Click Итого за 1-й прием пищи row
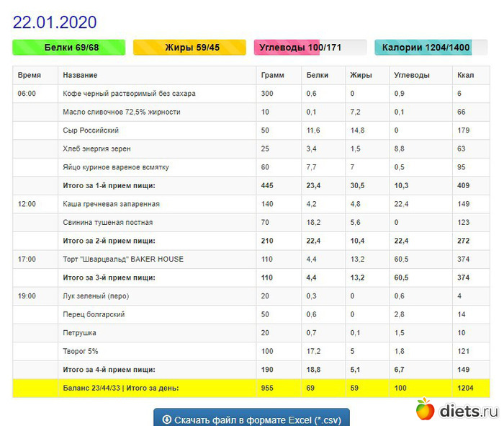Viewport: 504px width, 426px height. [119, 185]
